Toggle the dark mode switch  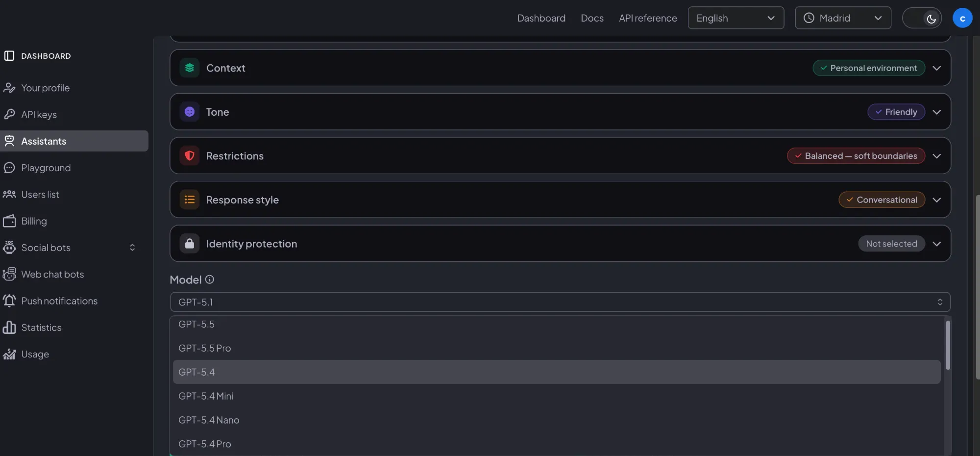(922, 18)
